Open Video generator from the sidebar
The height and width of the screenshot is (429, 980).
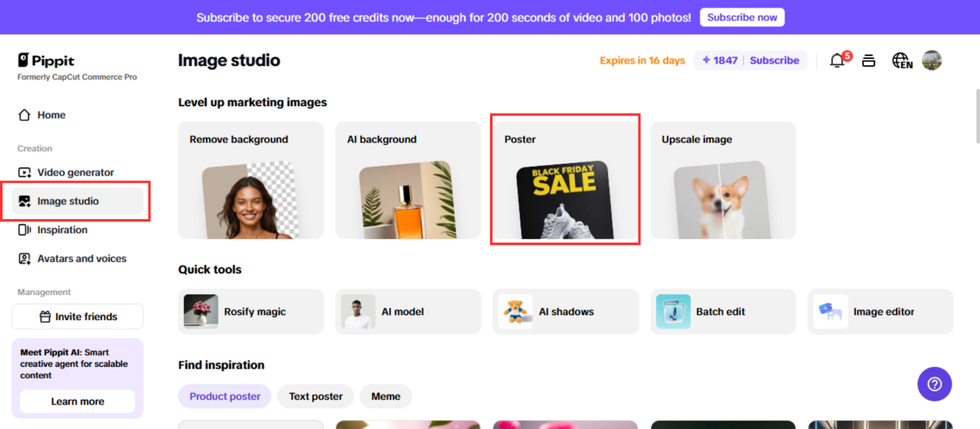(x=75, y=172)
